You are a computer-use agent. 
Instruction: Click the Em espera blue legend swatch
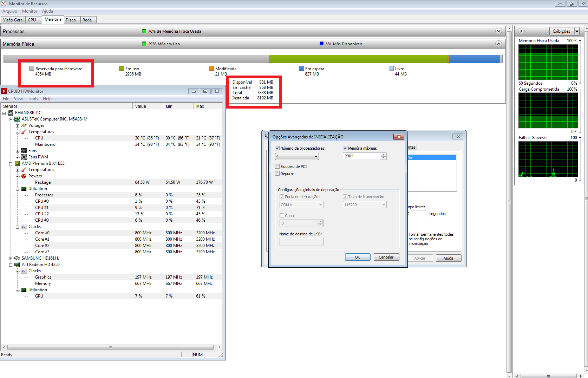(301, 69)
